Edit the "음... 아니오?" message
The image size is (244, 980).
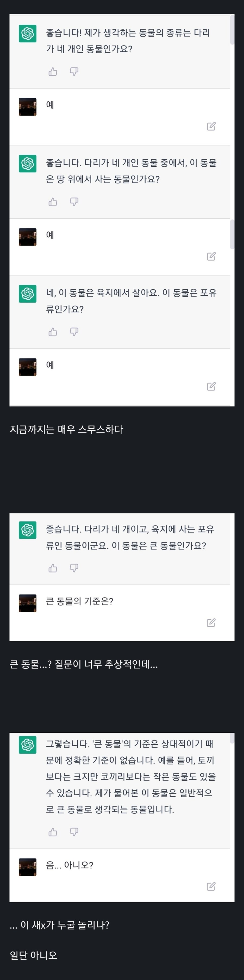[x=211, y=887]
